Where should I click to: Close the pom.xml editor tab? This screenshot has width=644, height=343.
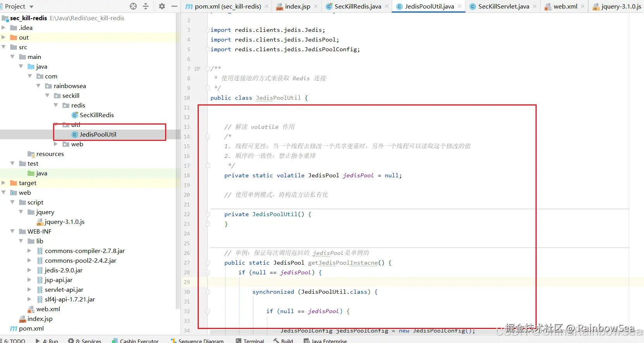click(x=267, y=6)
